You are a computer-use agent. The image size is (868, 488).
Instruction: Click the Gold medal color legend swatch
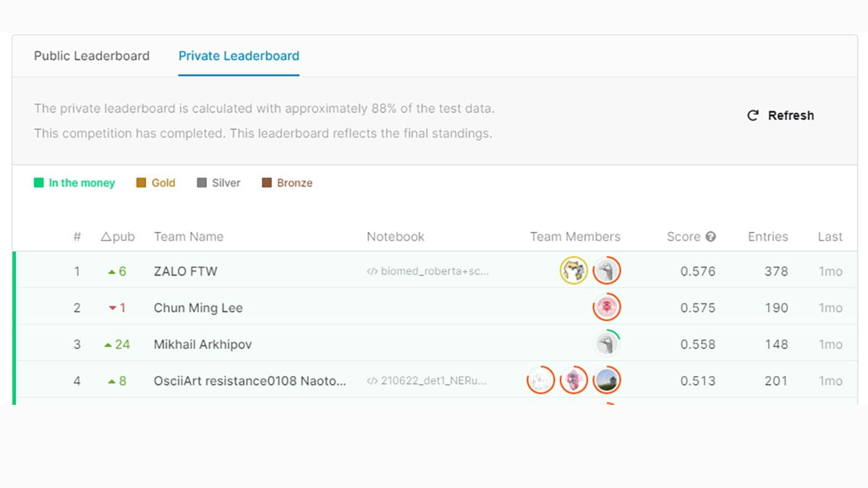tap(141, 183)
